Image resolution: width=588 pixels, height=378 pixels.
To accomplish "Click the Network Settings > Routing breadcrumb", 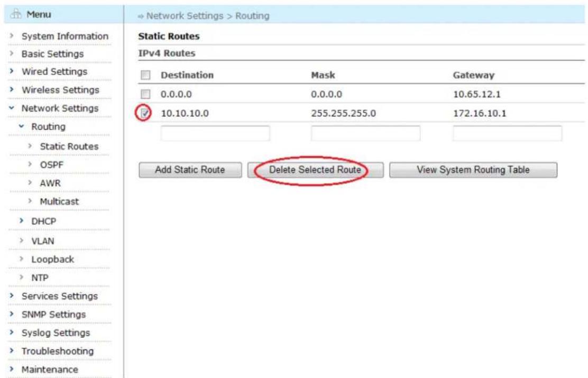I will pyautogui.click(x=208, y=16).
